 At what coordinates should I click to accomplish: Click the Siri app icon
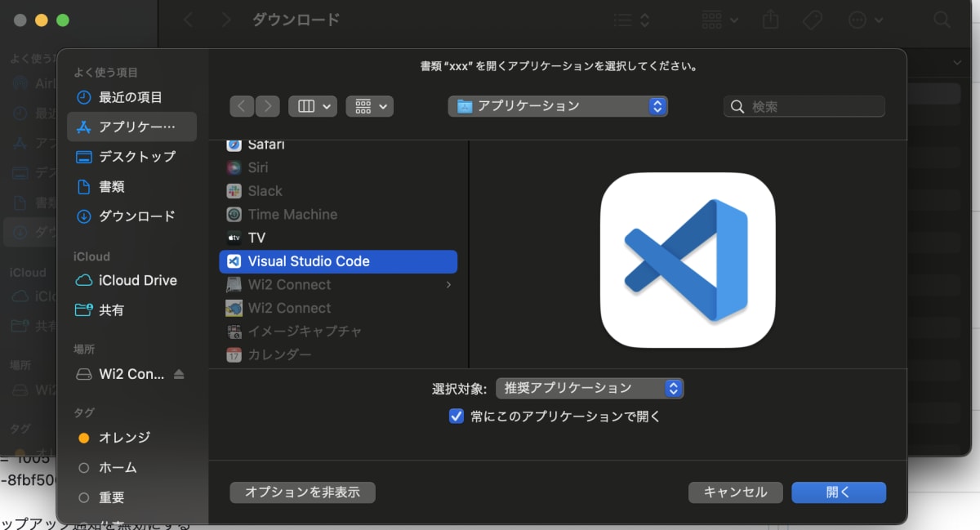234,167
